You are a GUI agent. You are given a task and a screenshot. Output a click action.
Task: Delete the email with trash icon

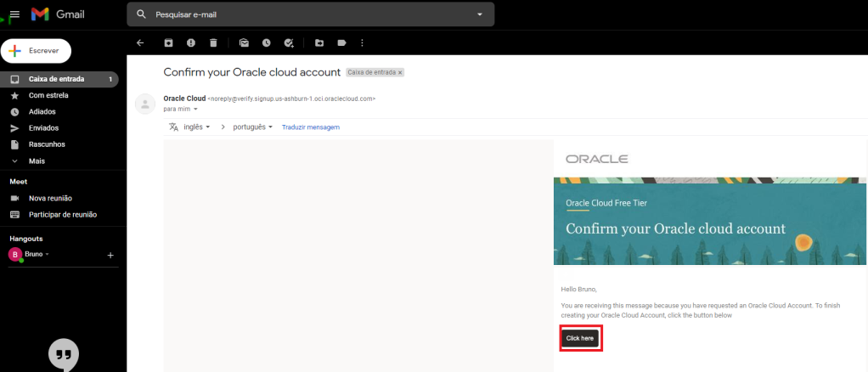click(x=214, y=42)
